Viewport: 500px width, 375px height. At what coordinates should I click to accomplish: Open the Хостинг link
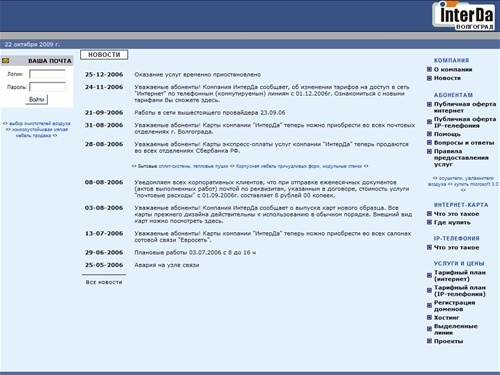point(446,318)
